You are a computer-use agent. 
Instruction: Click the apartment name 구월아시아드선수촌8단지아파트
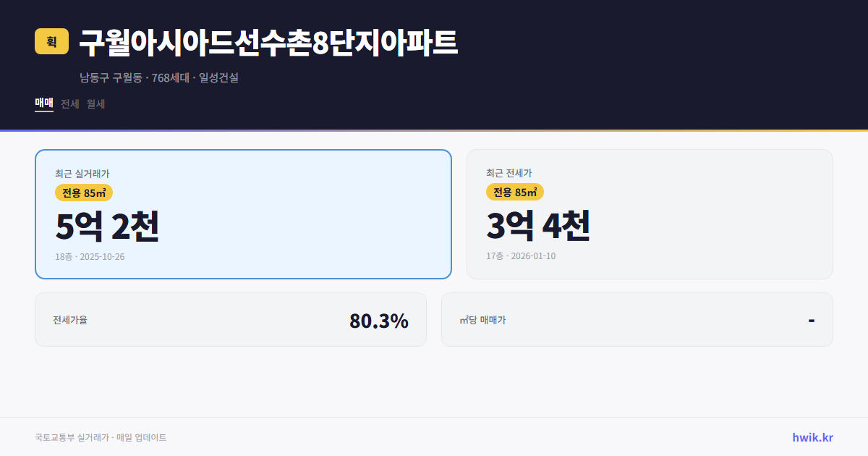pos(268,43)
